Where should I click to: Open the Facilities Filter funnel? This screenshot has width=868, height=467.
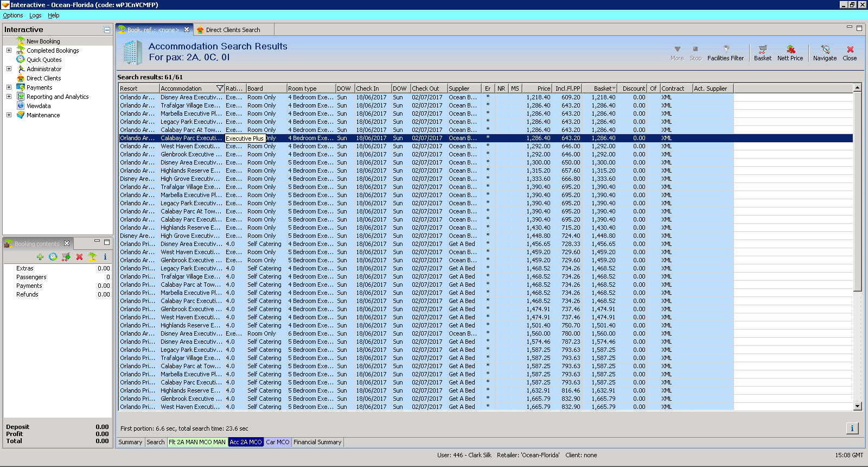click(x=725, y=53)
